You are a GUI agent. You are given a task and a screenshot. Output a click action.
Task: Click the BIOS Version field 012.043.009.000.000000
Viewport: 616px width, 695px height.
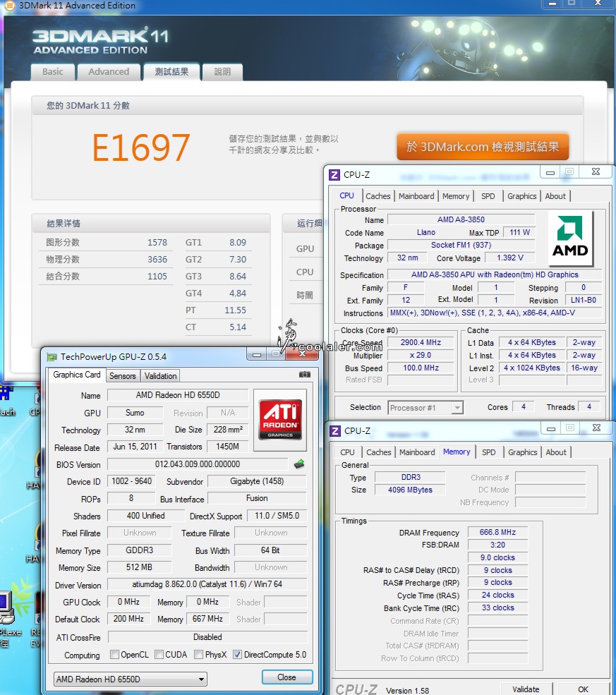198,464
